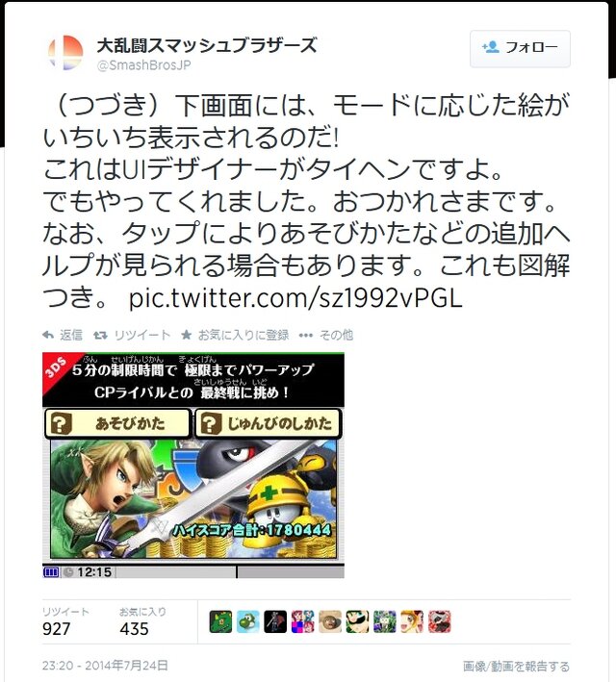Click the フォロー follow button
Image resolution: width=616 pixels, height=682 pixels.
click(x=520, y=48)
